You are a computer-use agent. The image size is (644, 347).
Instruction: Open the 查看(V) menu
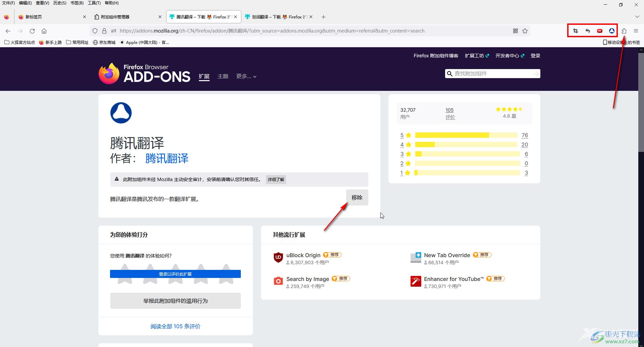pyautogui.click(x=43, y=3)
